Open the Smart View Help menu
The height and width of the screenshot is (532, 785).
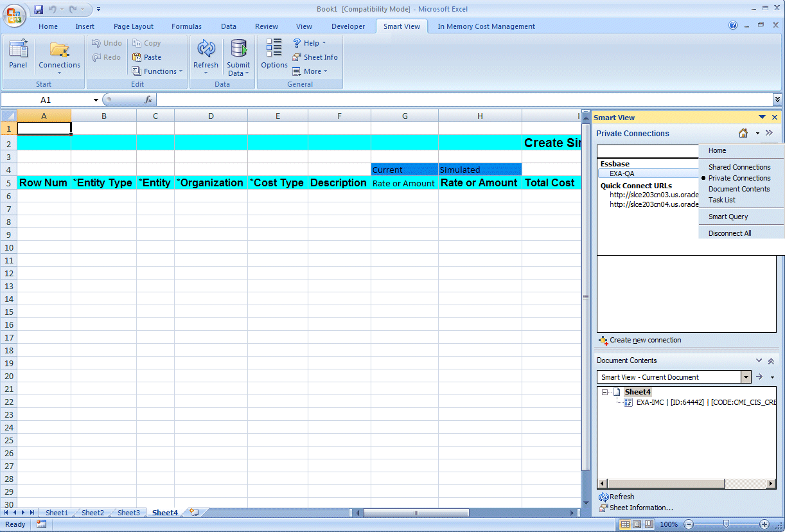309,43
